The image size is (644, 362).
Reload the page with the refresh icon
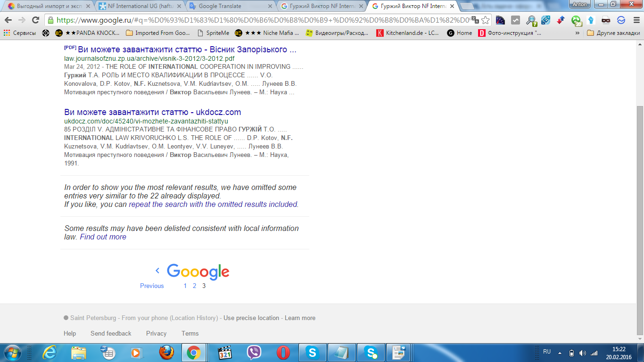click(35, 20)
